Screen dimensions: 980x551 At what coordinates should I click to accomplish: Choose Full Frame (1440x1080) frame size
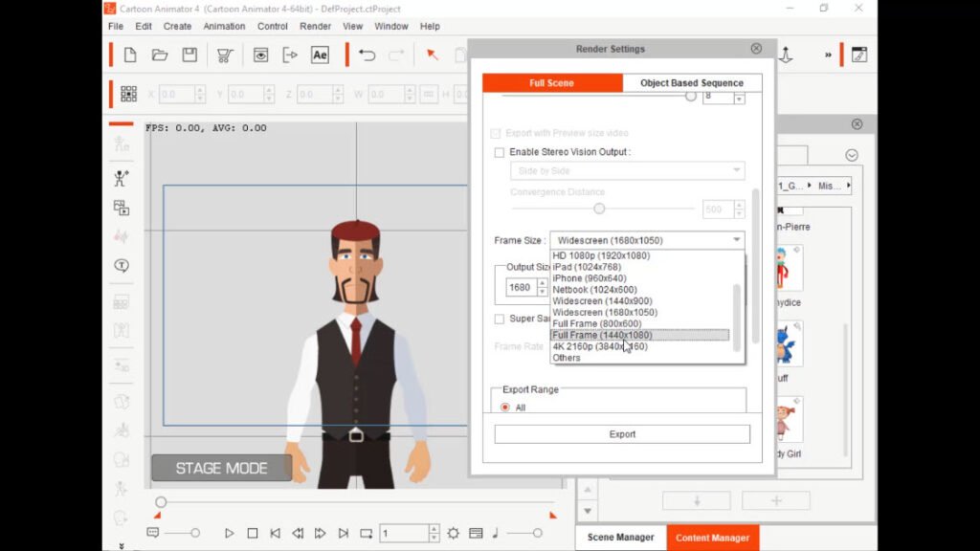[640, 335]
